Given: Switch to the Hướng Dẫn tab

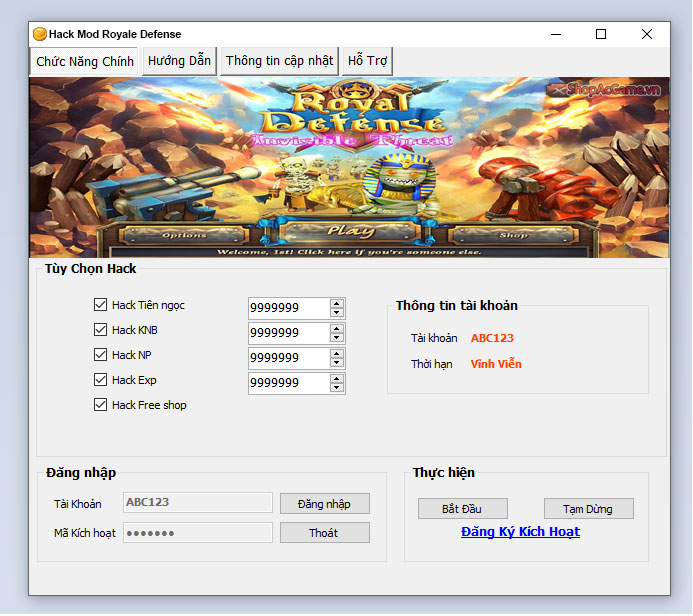Looking at the screenshot, I should 179,61.
